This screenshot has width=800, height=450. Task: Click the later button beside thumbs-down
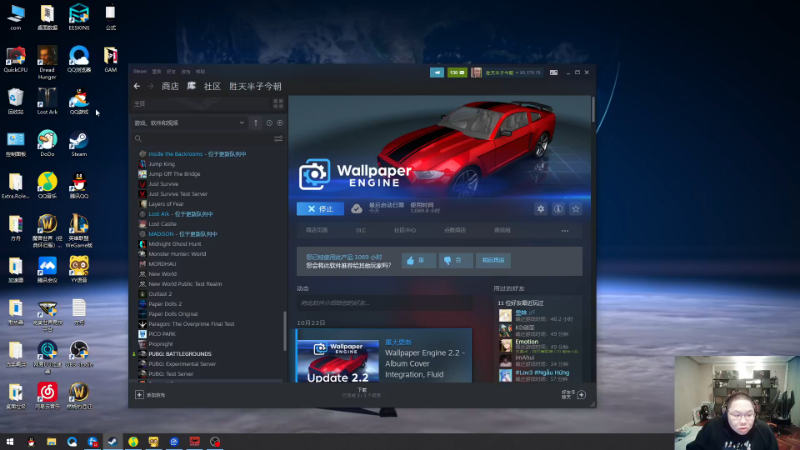pyautogui.click(x=493, y=260)
